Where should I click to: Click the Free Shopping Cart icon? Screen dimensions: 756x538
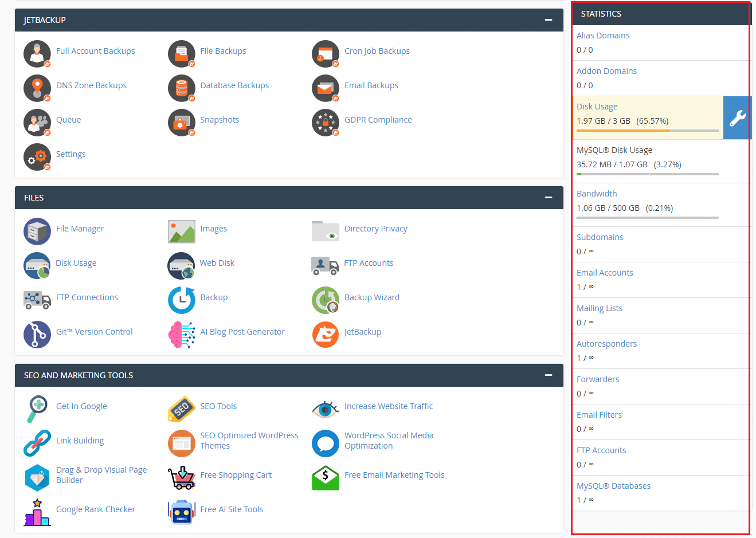coord(181,478)
